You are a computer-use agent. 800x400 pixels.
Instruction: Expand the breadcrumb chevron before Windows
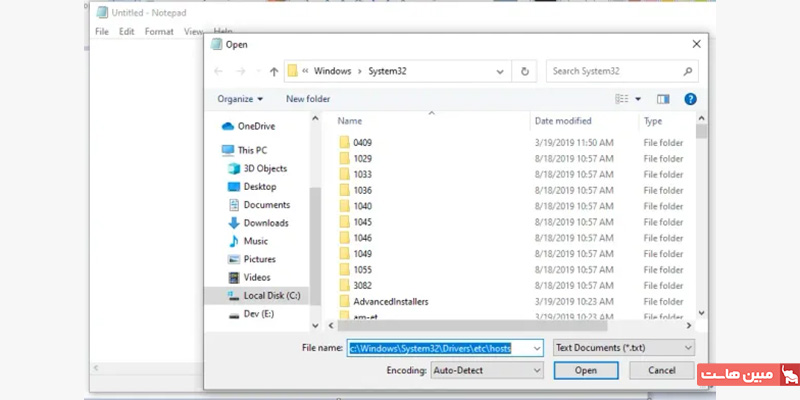click(305, 71)
